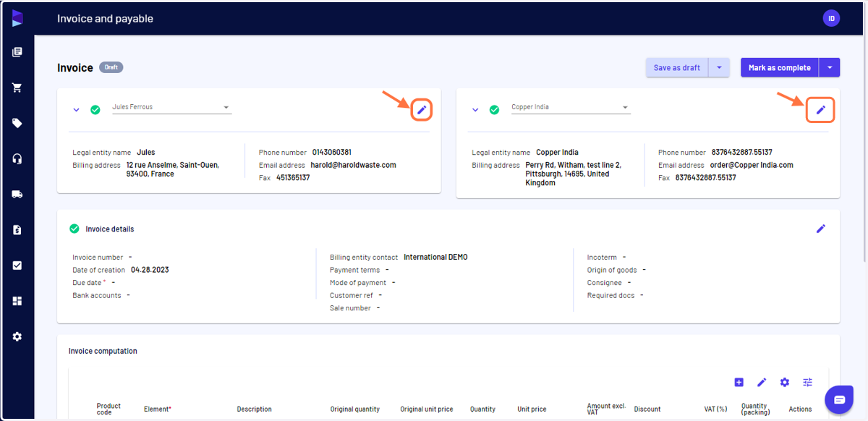Screen dimensions: 868x421
Task: Click fax number 451365137
Action: [293, 177]
